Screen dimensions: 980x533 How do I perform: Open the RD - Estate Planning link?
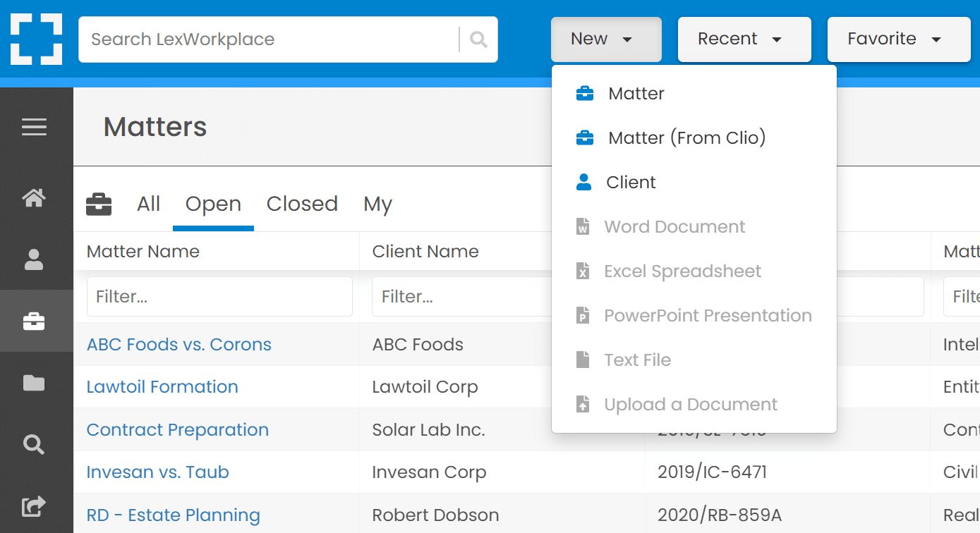[174, 515]
